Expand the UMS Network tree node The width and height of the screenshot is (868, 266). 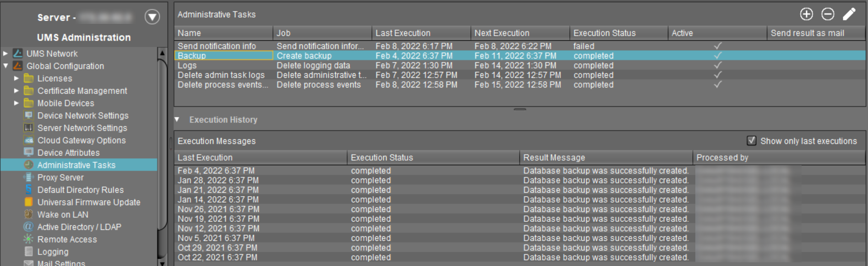tap(5, 54)
